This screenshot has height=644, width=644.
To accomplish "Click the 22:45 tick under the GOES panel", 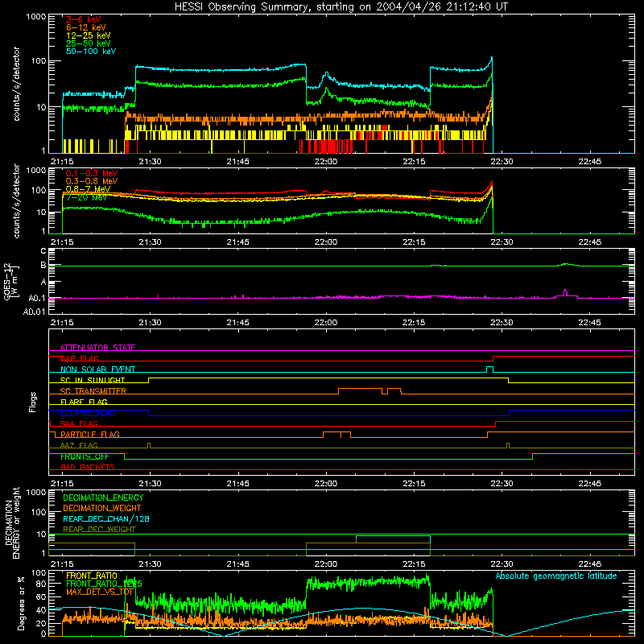I will pyautogui.click(x=590, y=323).
